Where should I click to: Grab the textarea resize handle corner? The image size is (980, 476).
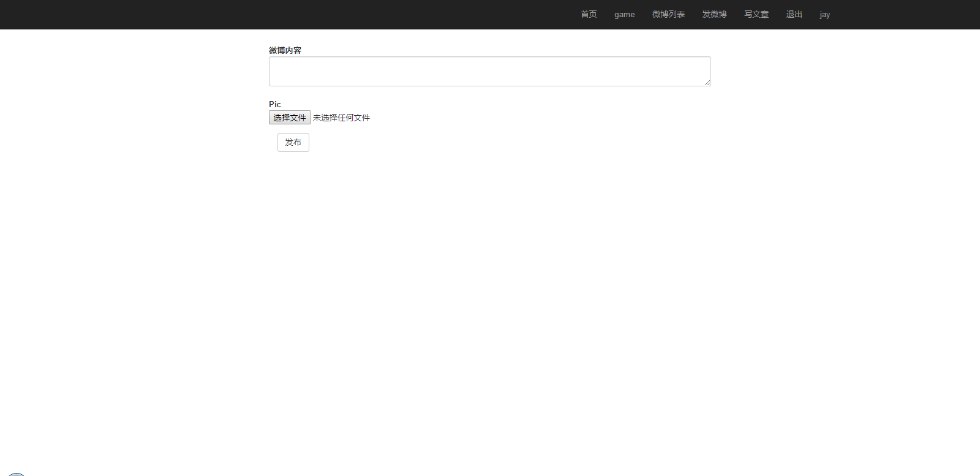pos(707,82)
